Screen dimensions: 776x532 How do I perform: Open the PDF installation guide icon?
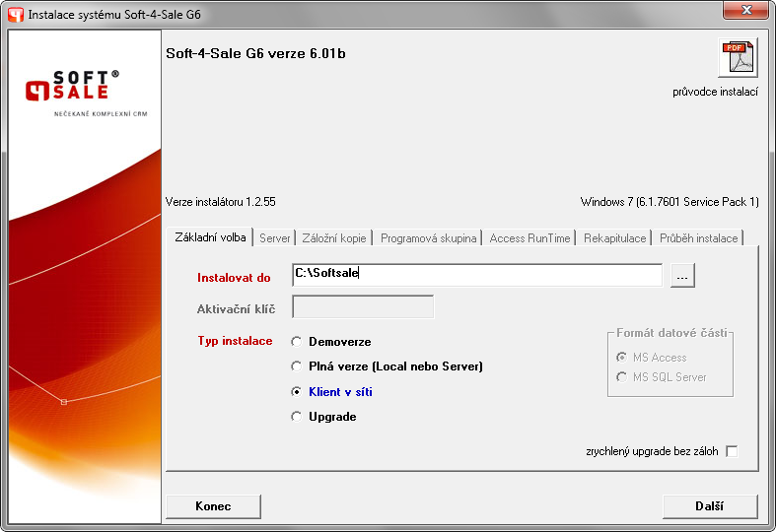pos(738,58)
